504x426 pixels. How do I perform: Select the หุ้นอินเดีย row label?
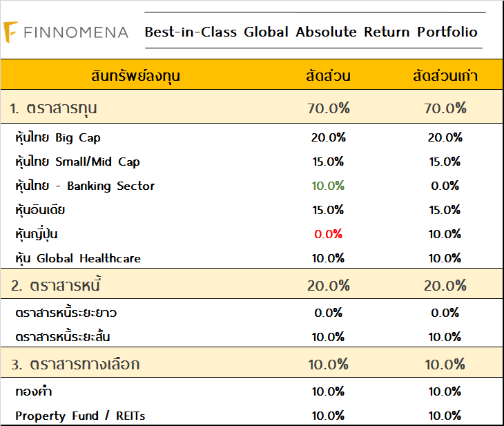tap(40, 210)
